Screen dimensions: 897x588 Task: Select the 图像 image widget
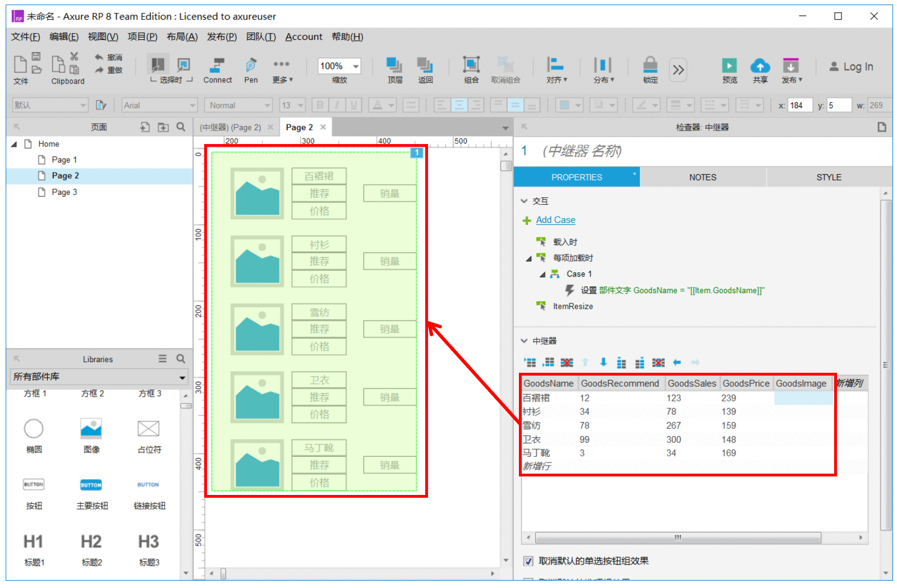pyautogui.click(x=91, y=435)
